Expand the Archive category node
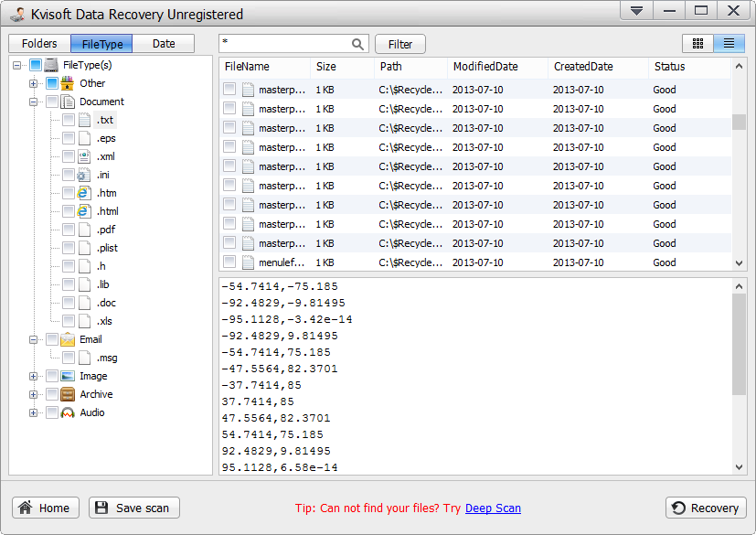 (x=33, y=395)
